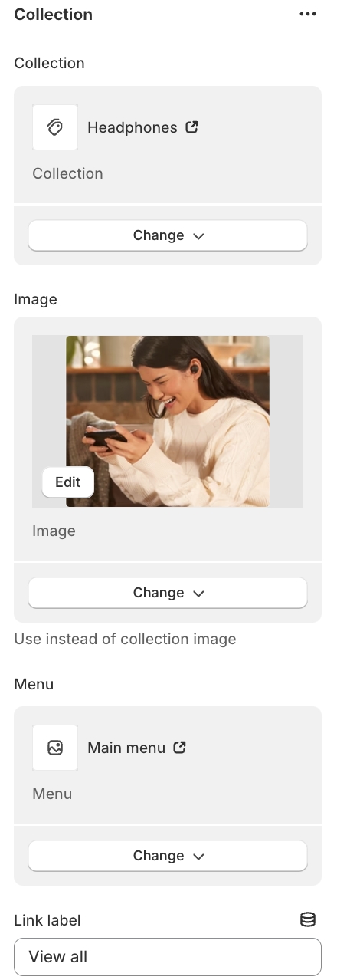Click the chevron on the collection Change button
The image size is (337, 980).
(199, 236)
